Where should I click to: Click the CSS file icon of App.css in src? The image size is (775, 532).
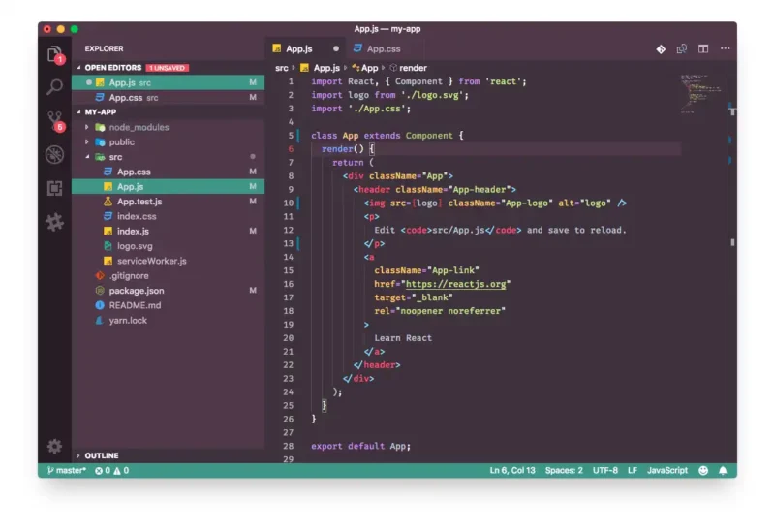click(x=108, y=172)
